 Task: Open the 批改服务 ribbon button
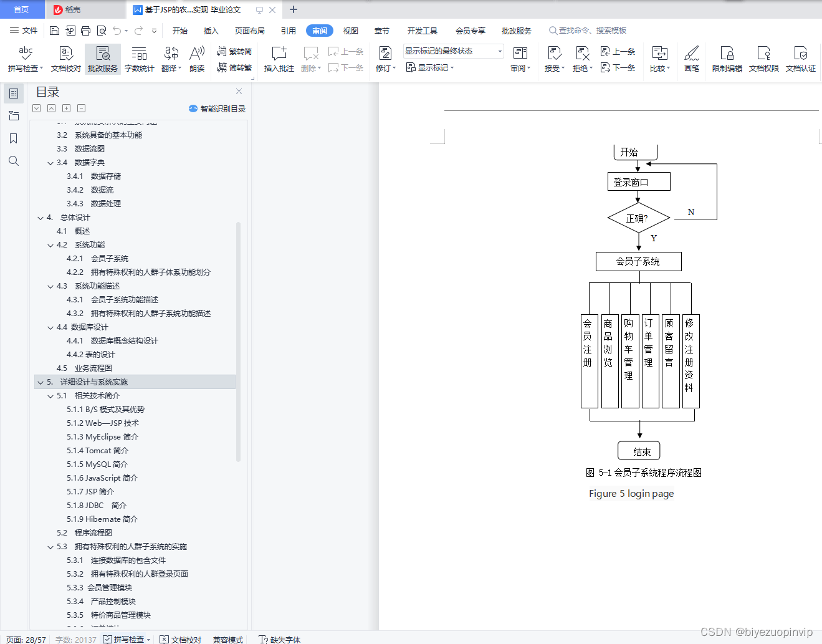pos(103,59)
